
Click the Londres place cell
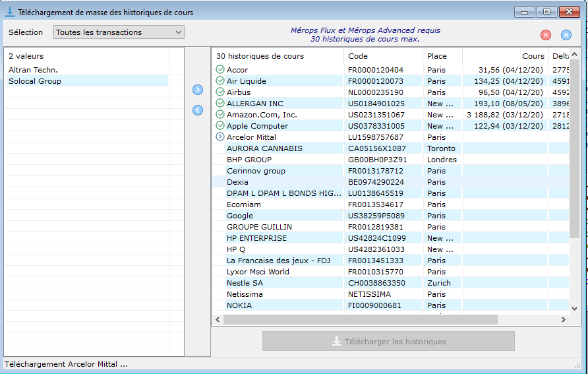(442, 160)
